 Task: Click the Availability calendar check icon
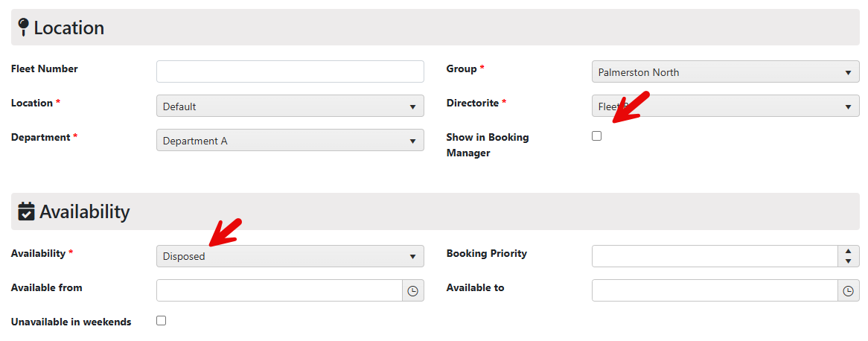tap(26, 211)
